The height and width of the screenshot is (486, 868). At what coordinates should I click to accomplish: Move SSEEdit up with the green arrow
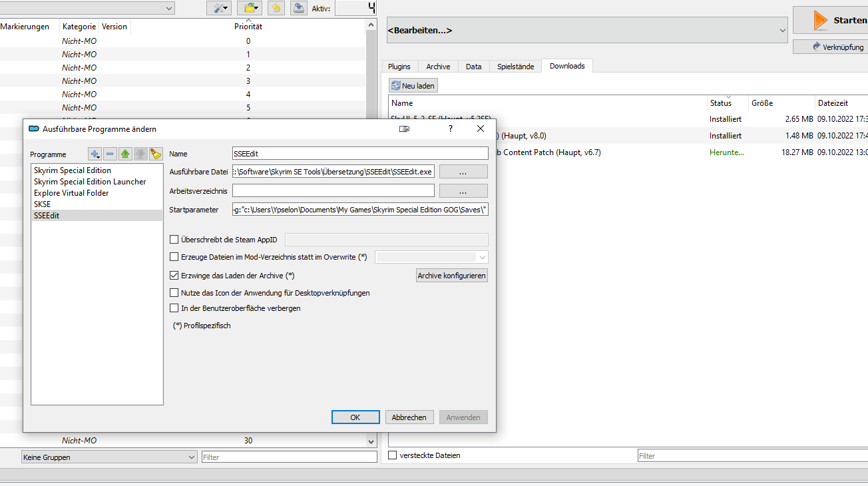(125, 154)
